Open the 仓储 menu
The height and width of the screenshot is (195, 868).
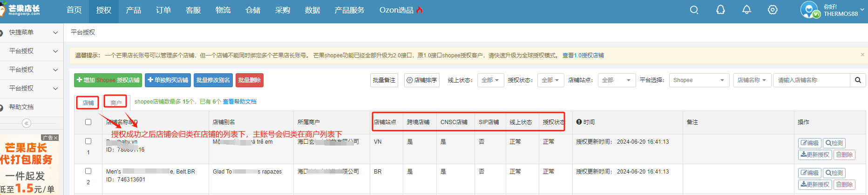(x=253, y=10)
